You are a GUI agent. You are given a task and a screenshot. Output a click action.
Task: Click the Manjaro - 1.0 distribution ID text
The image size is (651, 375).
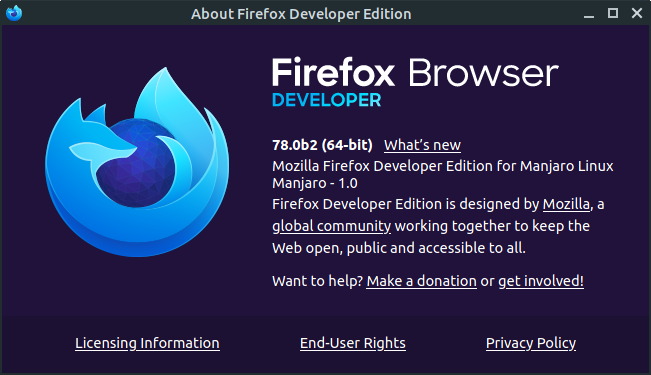315,183
